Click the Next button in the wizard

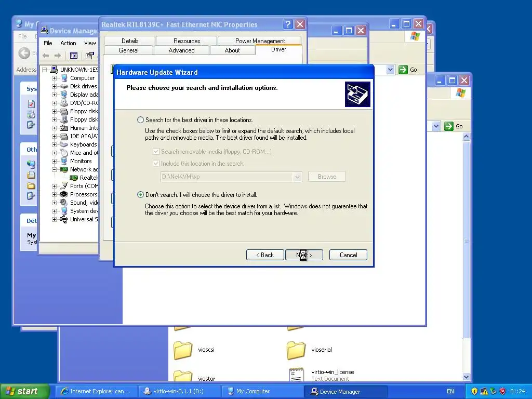[304, 255]
